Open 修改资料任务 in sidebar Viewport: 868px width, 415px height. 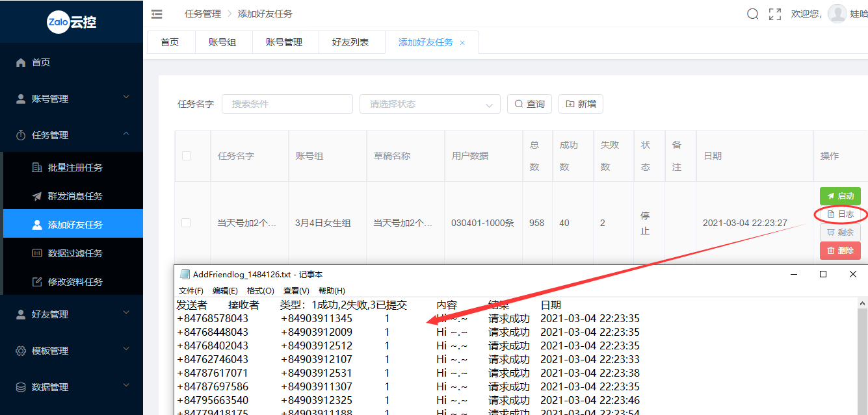(75, 282)
